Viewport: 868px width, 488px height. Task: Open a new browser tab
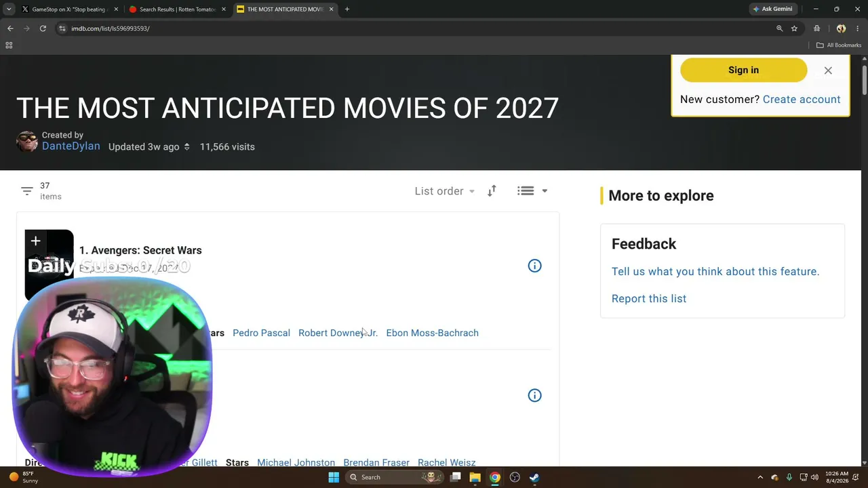(347, 9)
